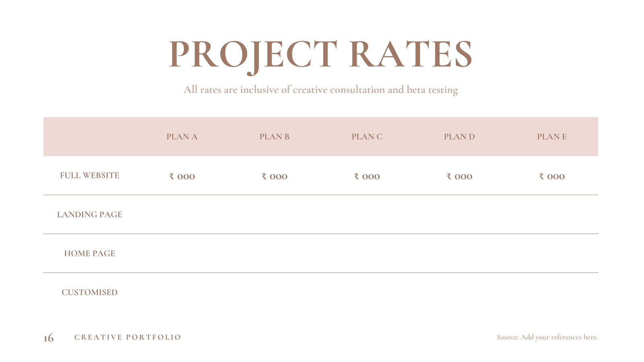The image size is (644, 362).
Task: Select the Plan C Full Website price
Action: [x=367, y=176]
